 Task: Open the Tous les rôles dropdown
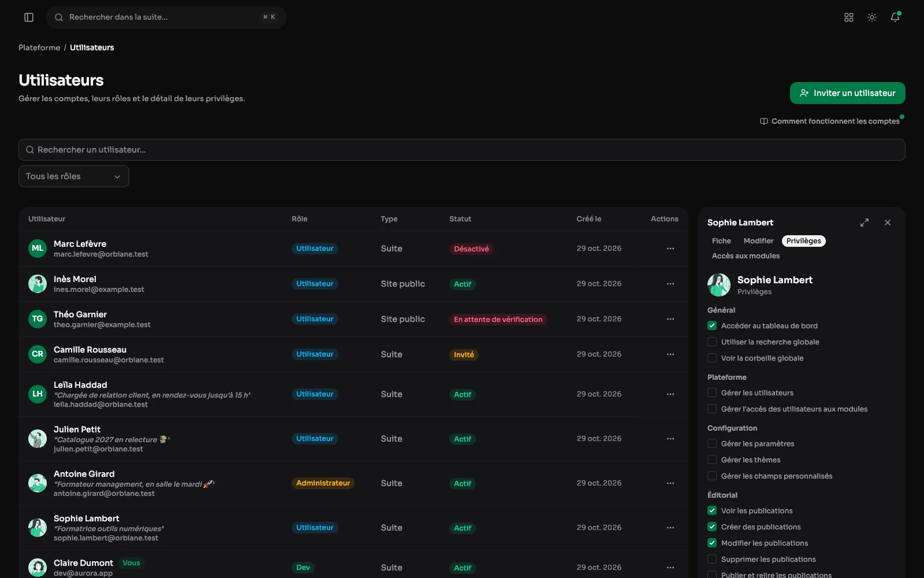(x=74, y=176)
